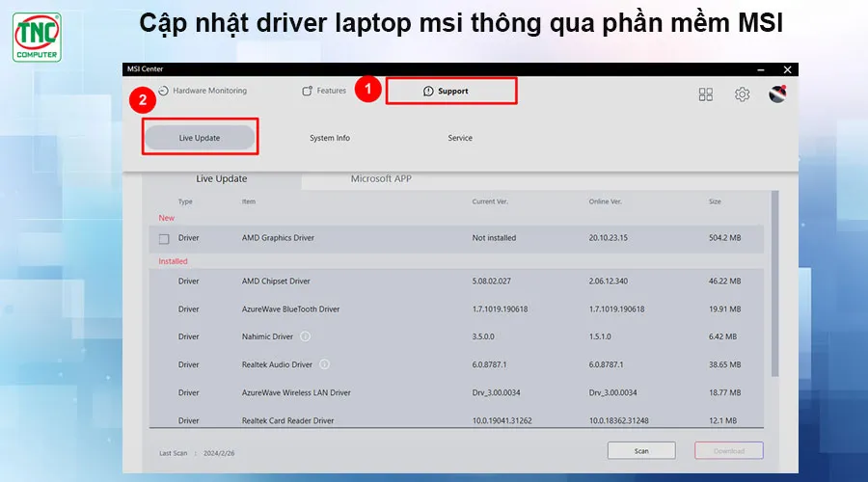Open the Hardware Monitoring tab
The width and height of the screenshot is (868, 482).
tap(203, 91)
